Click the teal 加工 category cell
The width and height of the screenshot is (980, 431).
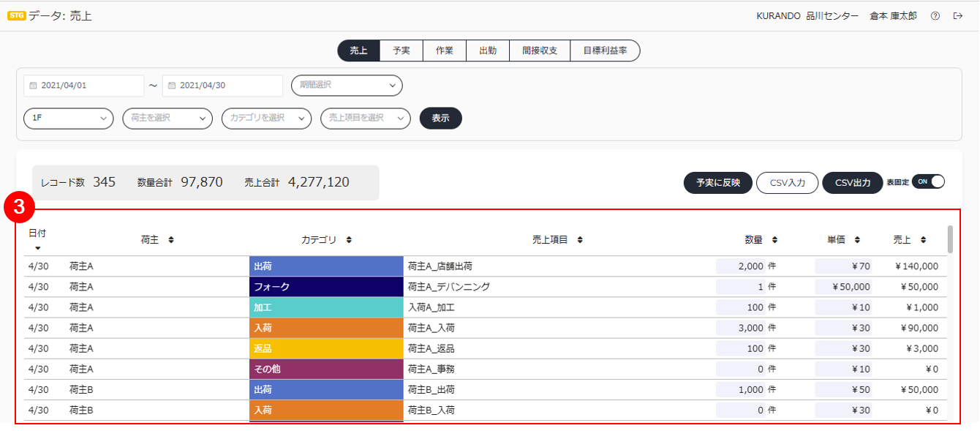(326, 307)
